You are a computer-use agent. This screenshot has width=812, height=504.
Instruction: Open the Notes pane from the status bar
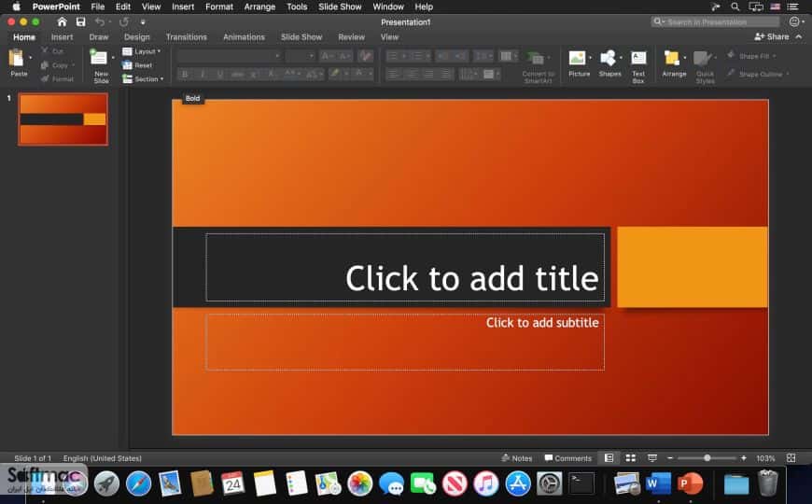(516, 458)
